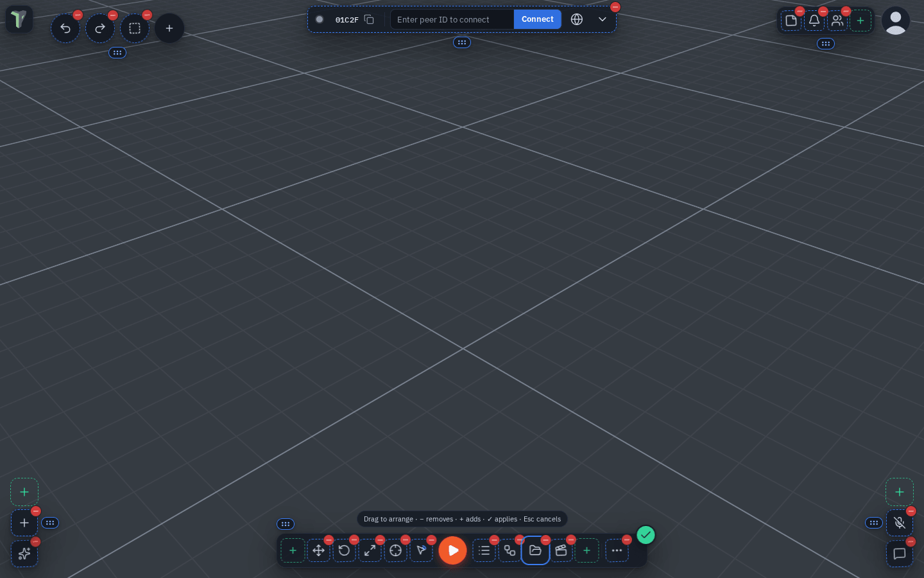Click the green plus slot beside the Move tool

(293, 550)
